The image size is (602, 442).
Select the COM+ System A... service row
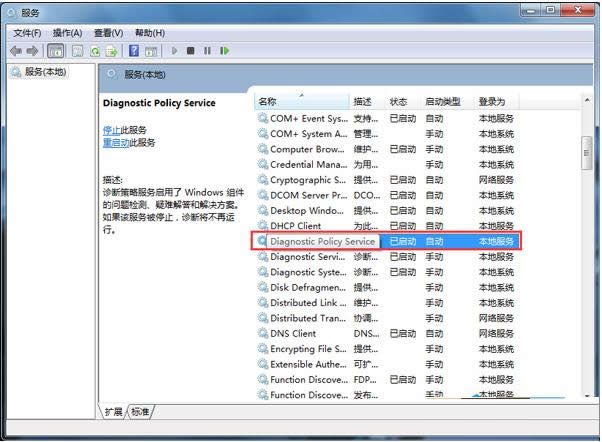coord(386,134)
